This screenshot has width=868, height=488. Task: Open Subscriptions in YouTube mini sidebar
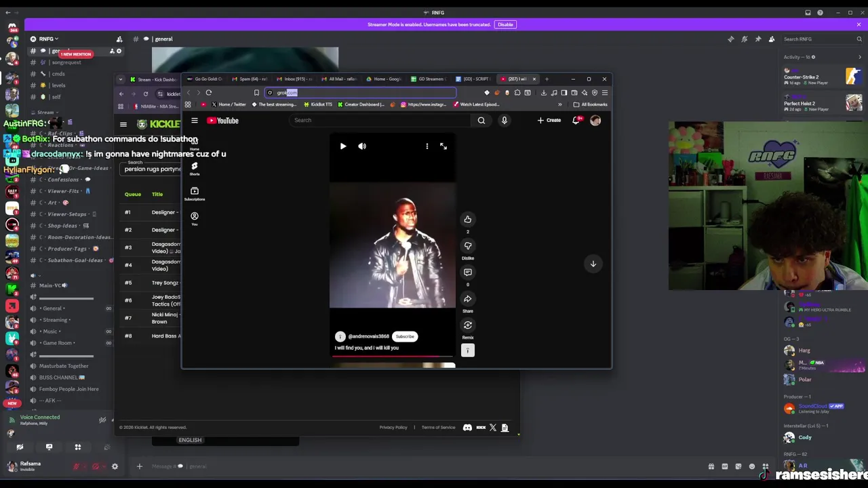(195, 194)
